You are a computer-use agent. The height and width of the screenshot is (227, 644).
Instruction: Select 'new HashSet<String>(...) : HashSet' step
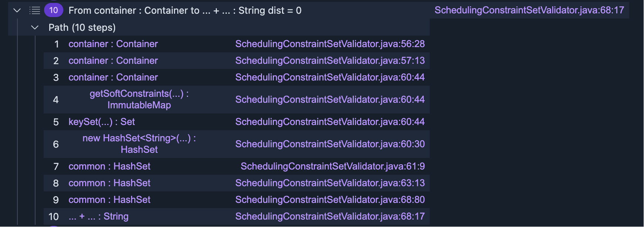tap(139, 144)
